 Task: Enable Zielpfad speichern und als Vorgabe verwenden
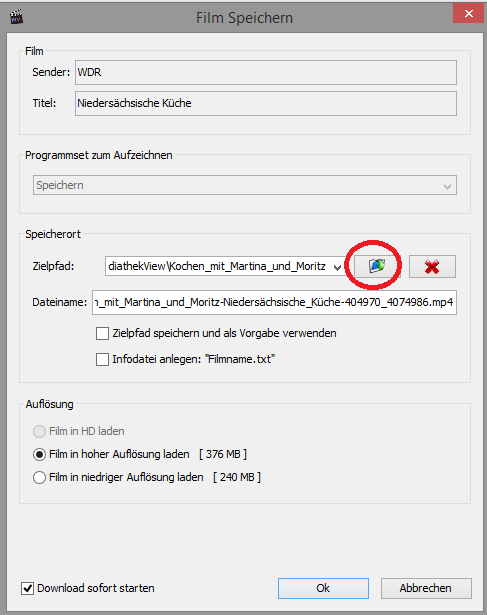(x=102, y=333)
